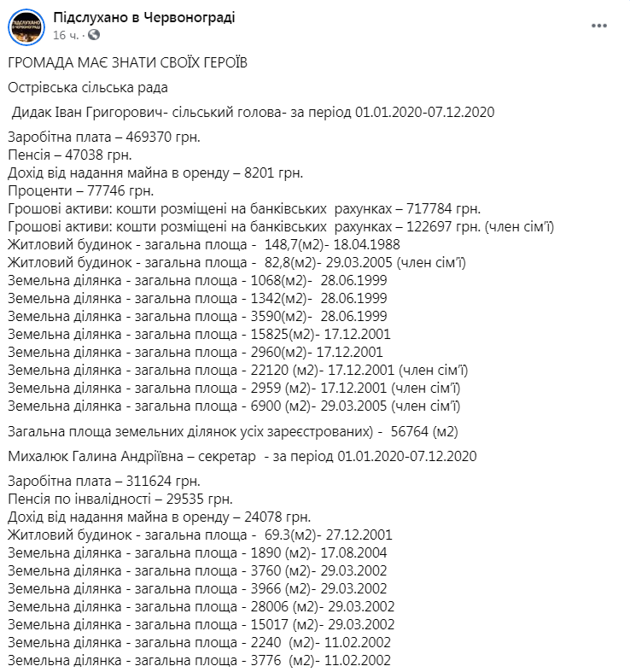This screenshot has width=630, height=672.
Task: Click the Підслухано в Червонограді profile avatar
Action: pyautogui.click(x=26, y=27)
